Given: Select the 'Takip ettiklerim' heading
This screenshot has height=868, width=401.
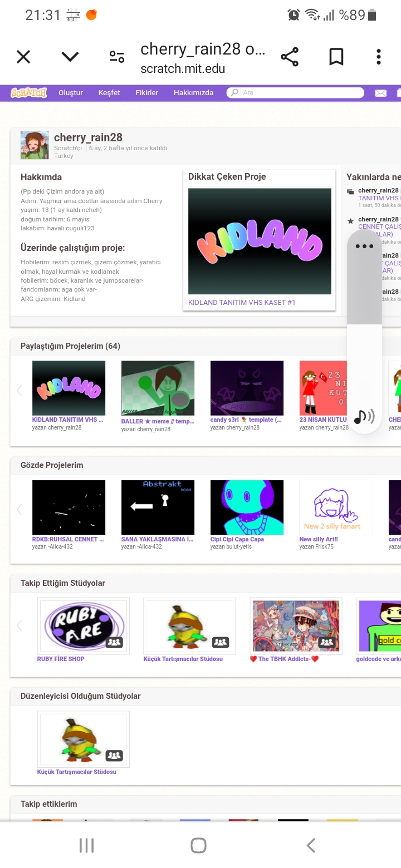Looking at the screenshot, I should (x=49, y=804).
